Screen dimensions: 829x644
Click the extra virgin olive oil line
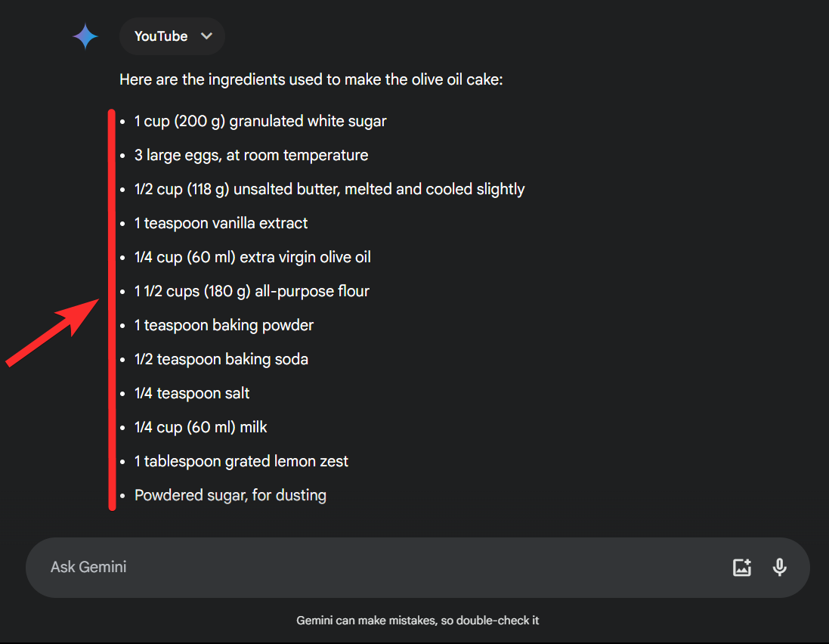252,257
